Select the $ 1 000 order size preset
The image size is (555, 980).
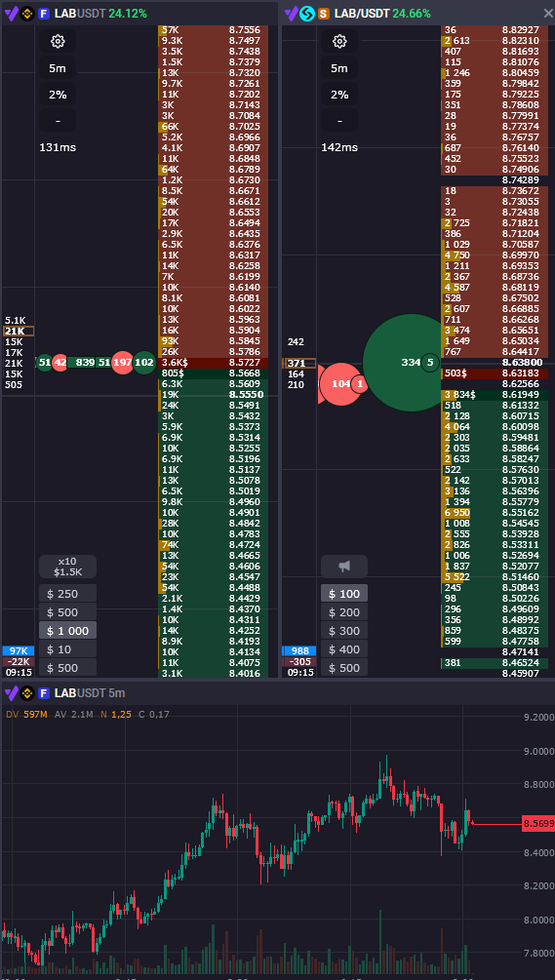pos(67,631)
